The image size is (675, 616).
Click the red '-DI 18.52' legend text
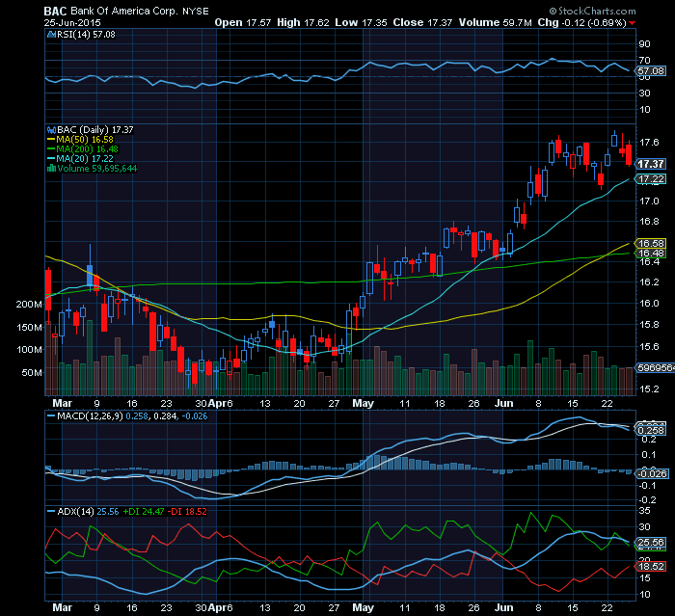(187, 511)
